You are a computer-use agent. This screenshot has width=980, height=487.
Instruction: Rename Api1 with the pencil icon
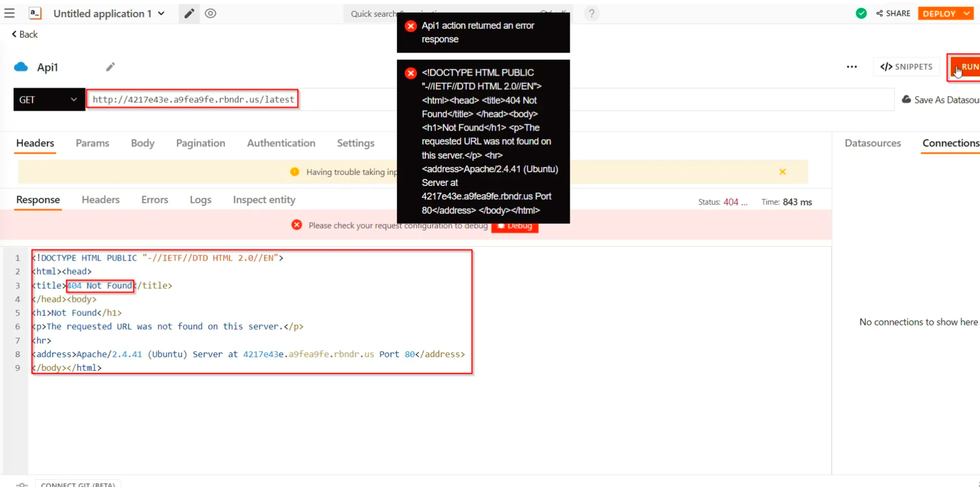pos(110,67)
